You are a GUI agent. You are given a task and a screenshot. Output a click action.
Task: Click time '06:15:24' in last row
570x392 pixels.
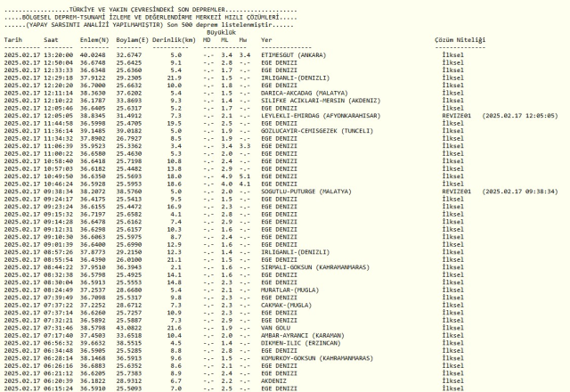[58, 388]
